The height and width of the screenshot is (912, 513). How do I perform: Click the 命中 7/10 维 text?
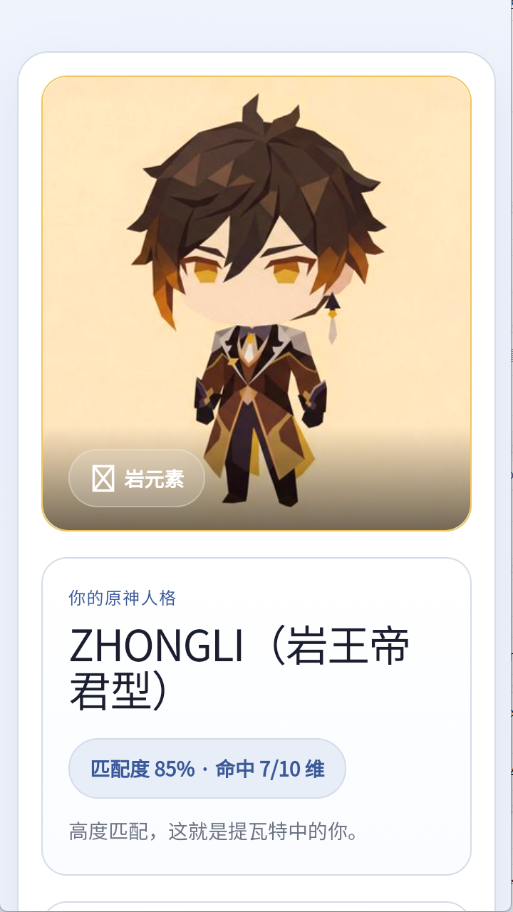coord(270,769)
